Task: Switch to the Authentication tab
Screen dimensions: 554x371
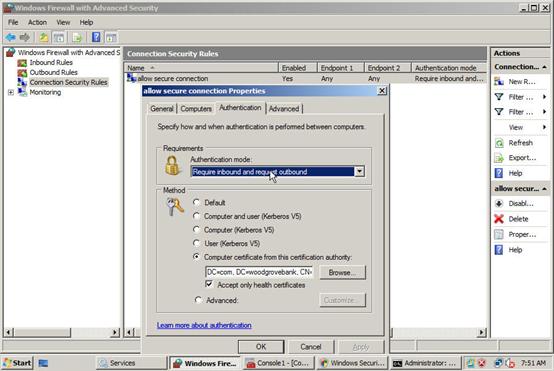Action: tap(240, 108)
